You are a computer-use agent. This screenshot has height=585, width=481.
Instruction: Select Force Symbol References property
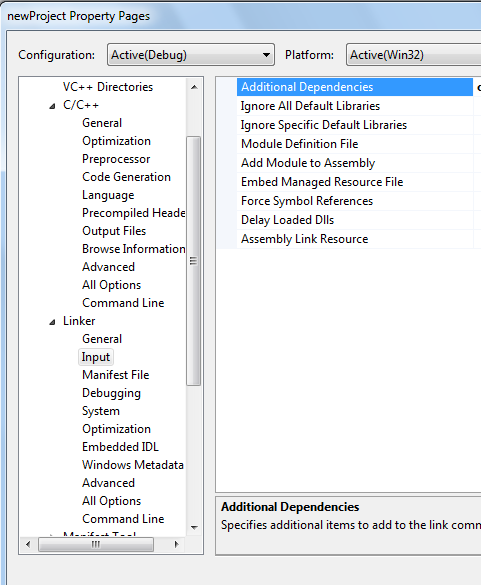click(355, 201)
